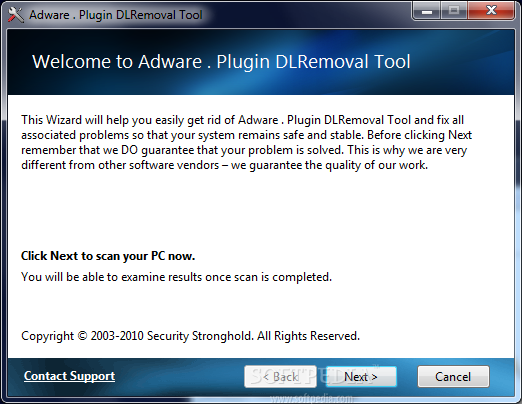522x404 pixels.
Task: Click the 'Click Next to scan your PC now.' text
Action: tap(108, 256)
